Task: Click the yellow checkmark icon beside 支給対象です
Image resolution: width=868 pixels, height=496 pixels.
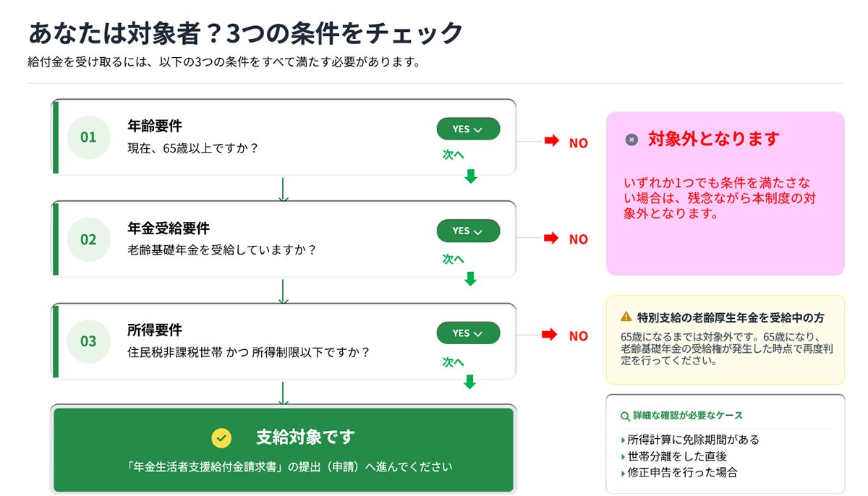Action: point(221,437)
